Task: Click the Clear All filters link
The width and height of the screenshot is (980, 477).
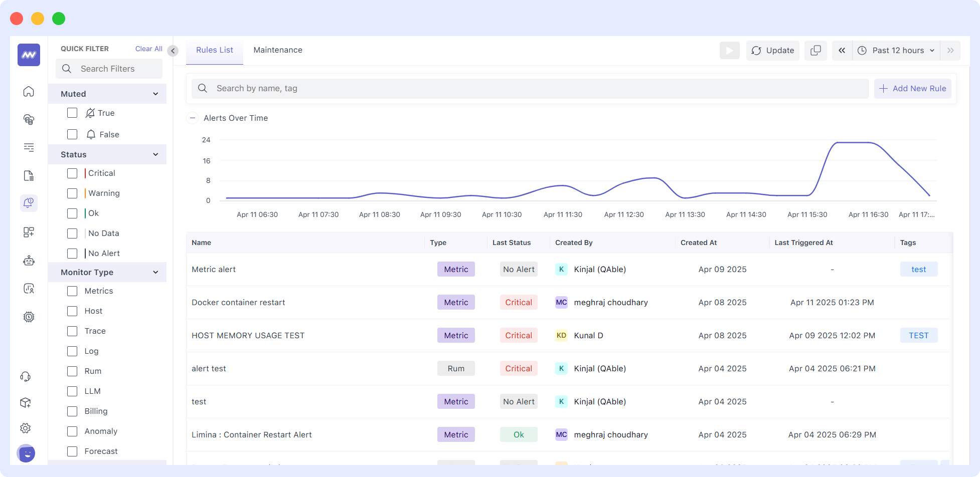Action: pos(148,49)
